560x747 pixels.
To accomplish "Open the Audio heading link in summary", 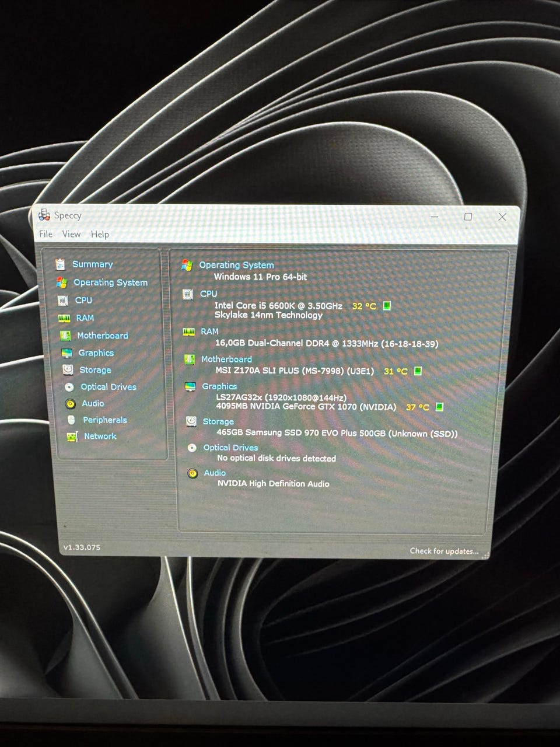I will tap(215, 473).
